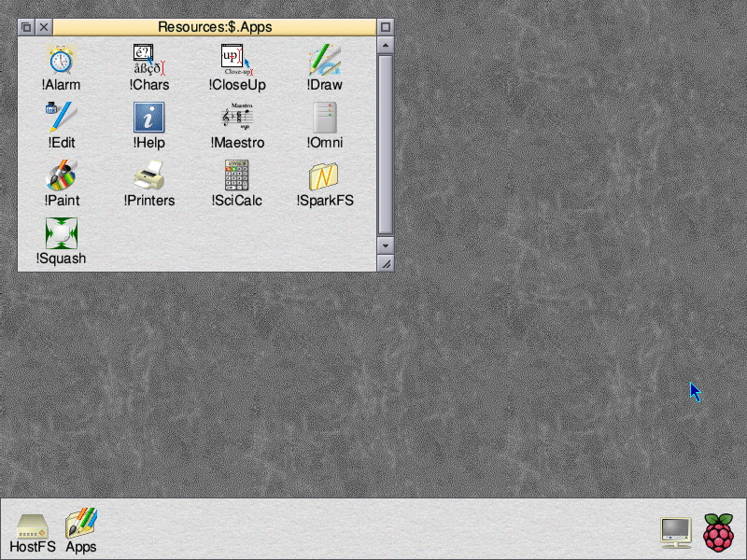The width and height of the screenshot is (747, 560).
Task: Pick the !Edit text editor icon
Action: pyautogui.click(x=61, y=118)
